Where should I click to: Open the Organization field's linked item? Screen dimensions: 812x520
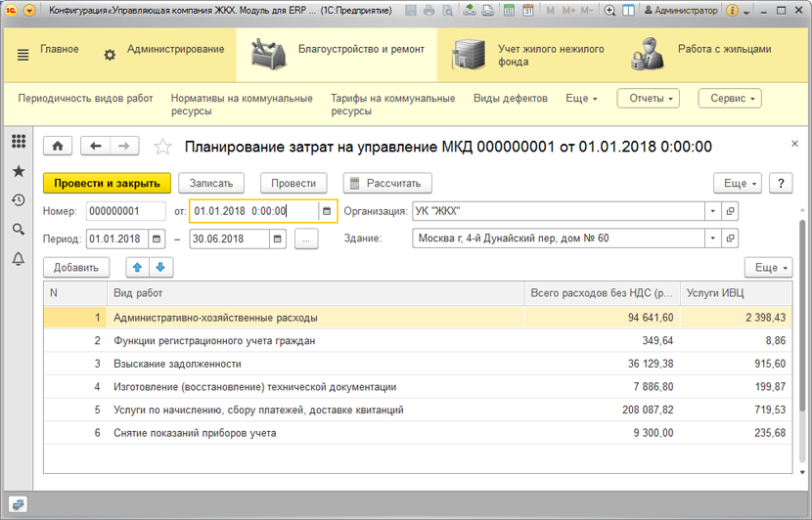(x=730, y=211)
